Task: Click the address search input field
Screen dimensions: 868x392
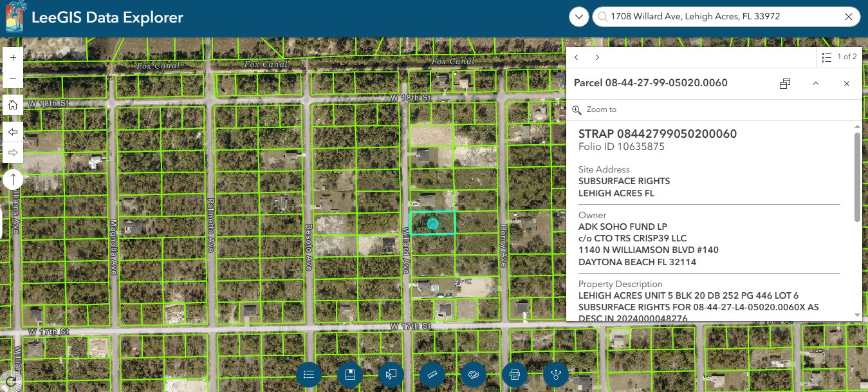Action: point(721,17)
